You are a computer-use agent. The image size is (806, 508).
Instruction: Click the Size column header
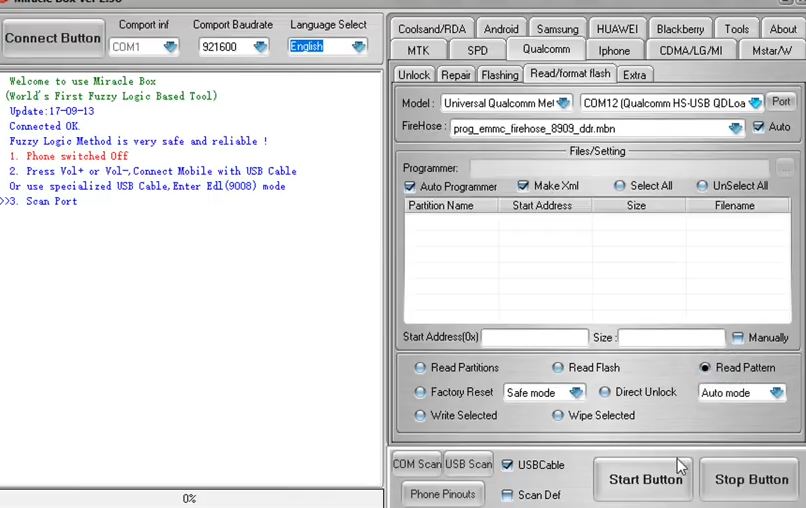[637, 206]
